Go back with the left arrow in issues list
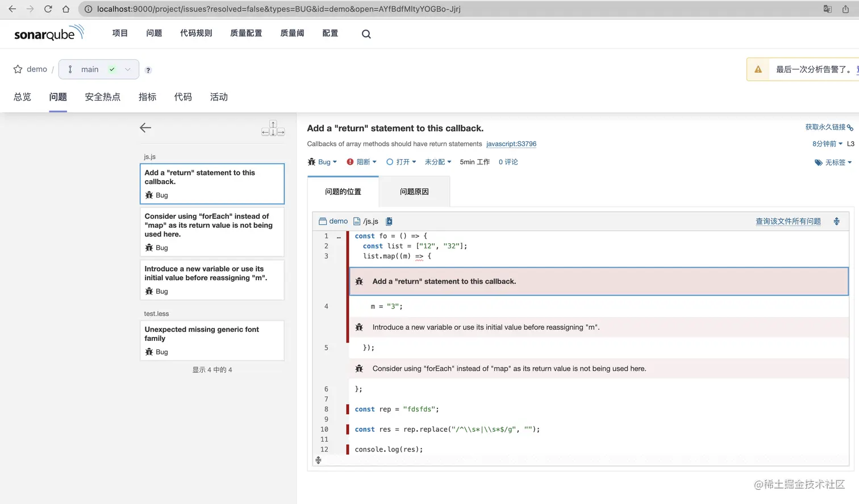 tap(145, 128)
